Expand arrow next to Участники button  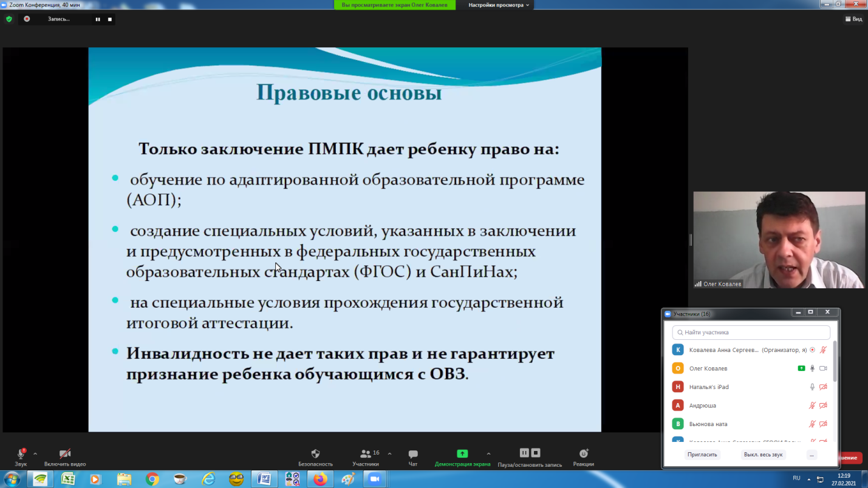click(389, 453)
